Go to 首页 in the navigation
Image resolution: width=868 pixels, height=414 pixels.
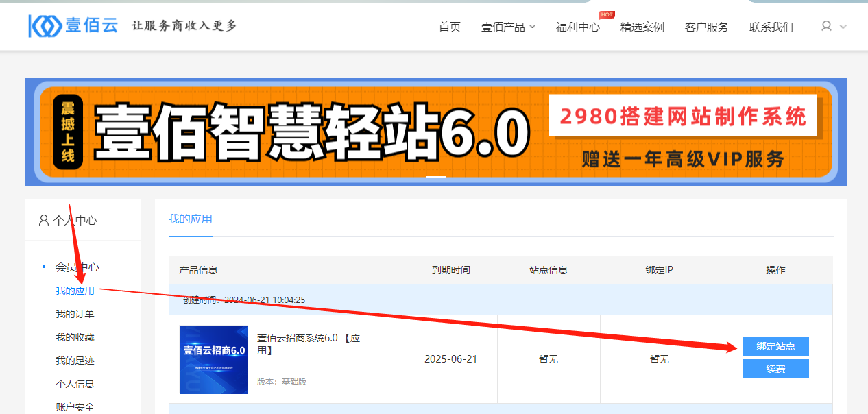(x=450, y=27)
